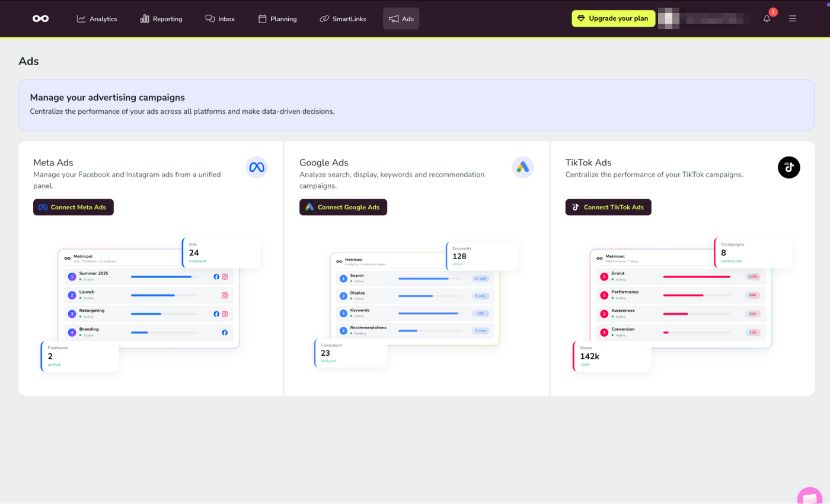Click 'Manage your advertising campaigns' heading
830x504 pixels.
(x=107, y=97)
